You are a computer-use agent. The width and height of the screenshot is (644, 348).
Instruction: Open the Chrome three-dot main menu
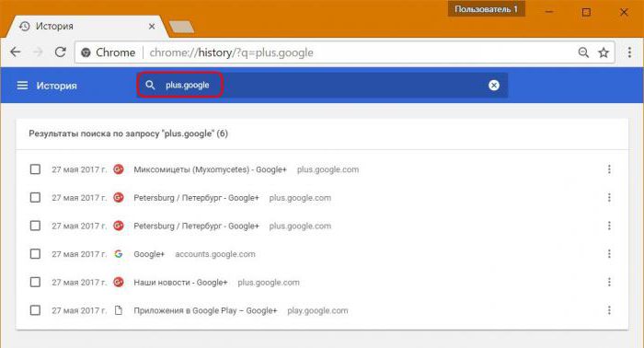[629, 52]
